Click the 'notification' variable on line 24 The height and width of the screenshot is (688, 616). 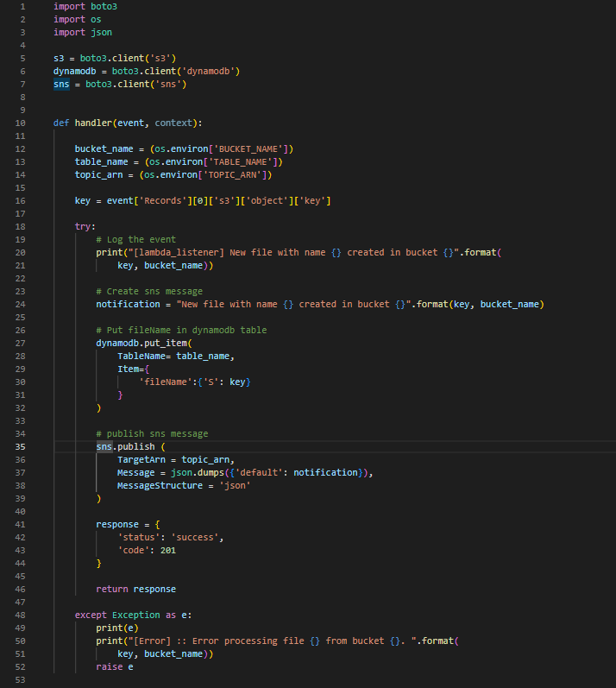pos(128,304)
